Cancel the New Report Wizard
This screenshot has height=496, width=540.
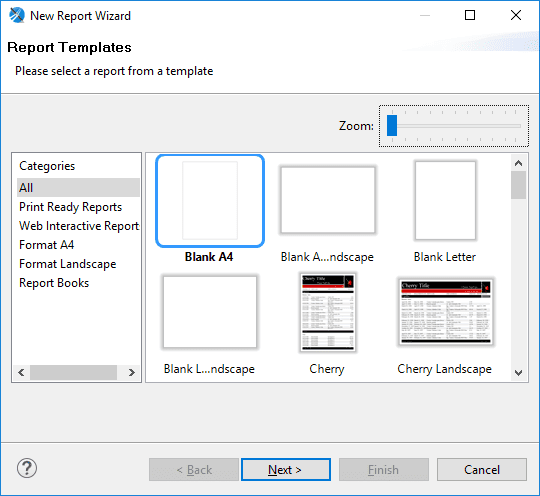click(x=482, y=469)
